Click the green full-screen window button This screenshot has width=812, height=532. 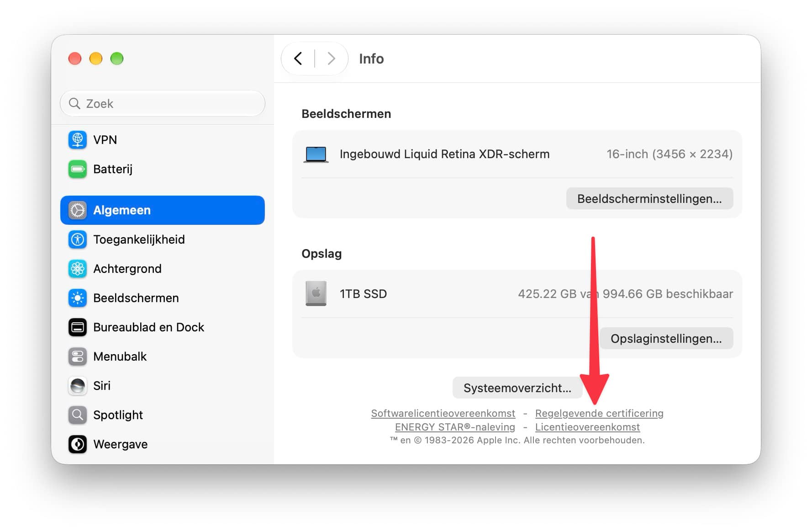pyautogui.click(x=117, y=59)
